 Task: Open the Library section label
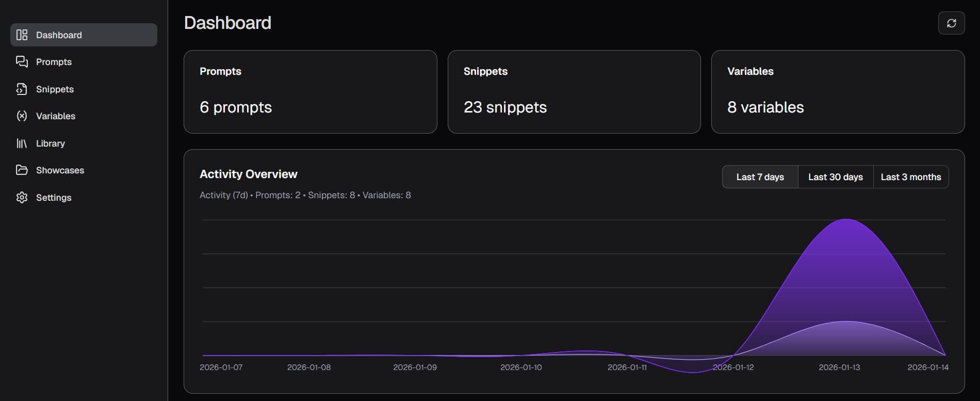pos(51,143)
